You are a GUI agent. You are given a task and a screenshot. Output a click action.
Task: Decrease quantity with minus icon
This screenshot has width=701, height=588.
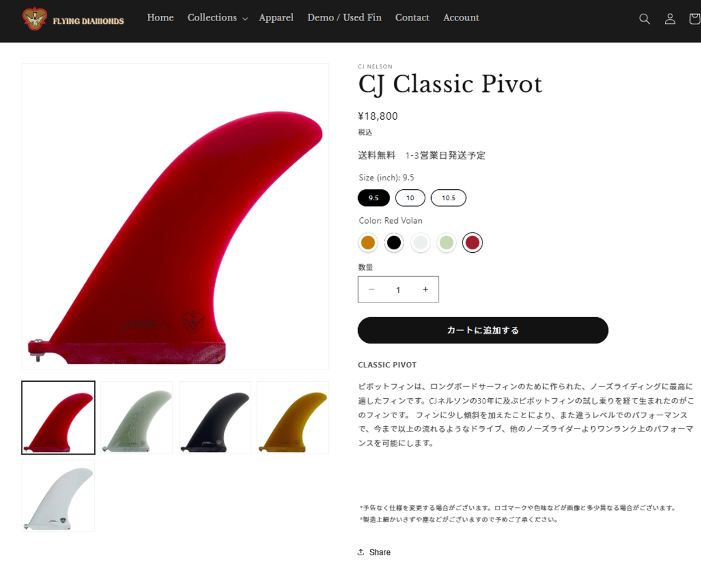(371, 289)
